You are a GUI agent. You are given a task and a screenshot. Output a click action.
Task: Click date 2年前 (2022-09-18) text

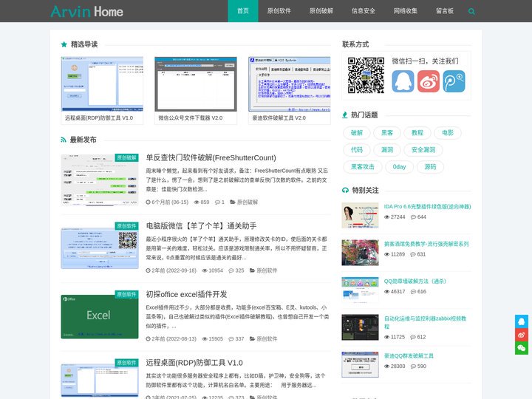click(x=171, y=270)
